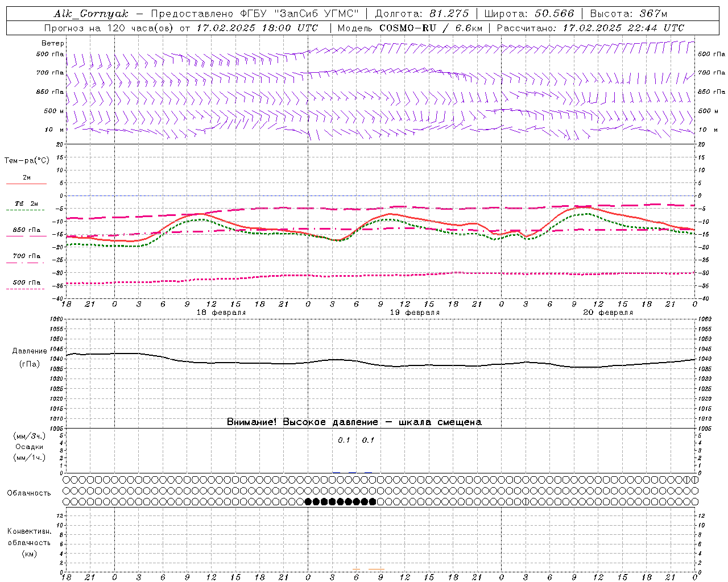Click the date label 20 февраля

point(608,313)
